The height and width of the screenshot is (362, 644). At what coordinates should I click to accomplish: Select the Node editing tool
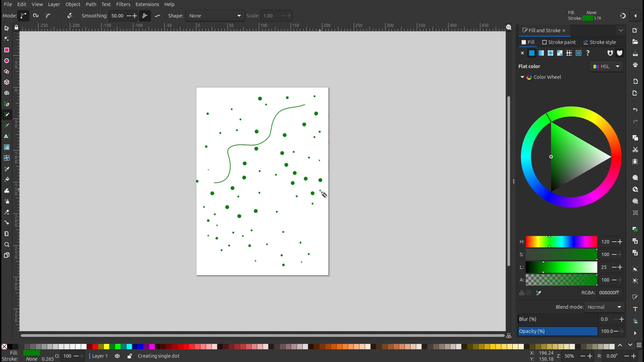6,39
